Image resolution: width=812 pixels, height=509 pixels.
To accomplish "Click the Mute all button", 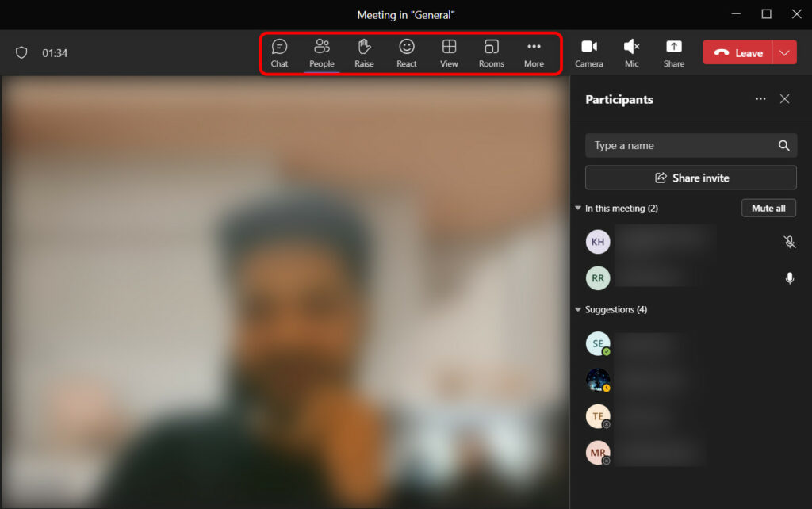I will pyautogui.click(x=768, y=208).
